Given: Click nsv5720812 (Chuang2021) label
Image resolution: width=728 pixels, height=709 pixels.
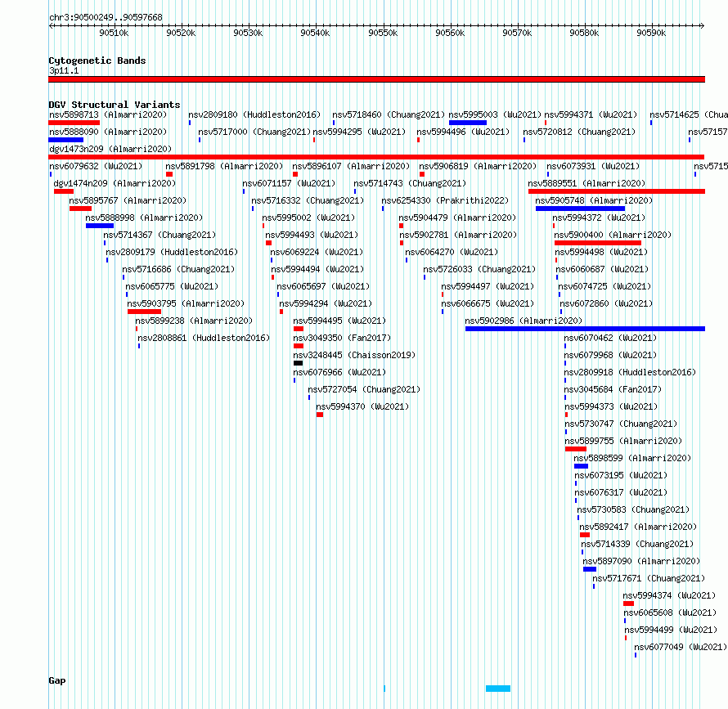Looking at the screenshot, I should pyautogui.click(x=579, y=132).
